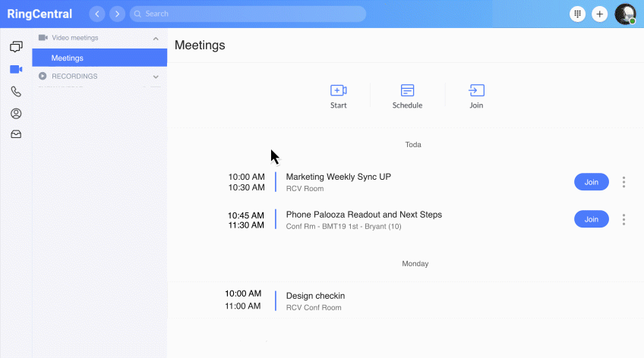This screenshot has height=358, width=644.
Task: Click the Search input field
Action: (248, 14)
